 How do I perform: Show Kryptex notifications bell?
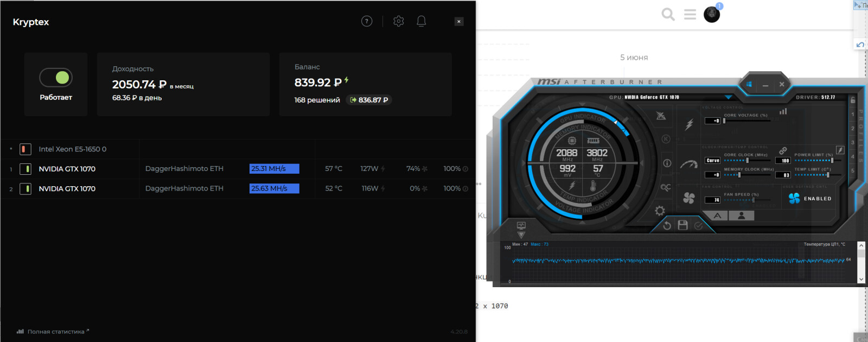421,21
